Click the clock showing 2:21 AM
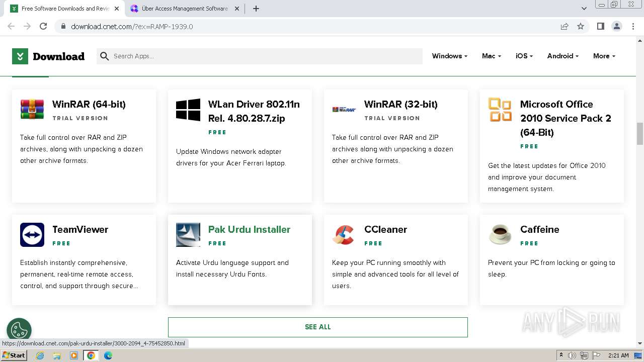Screen dimensions: 644x362 (x=618, y=355)
